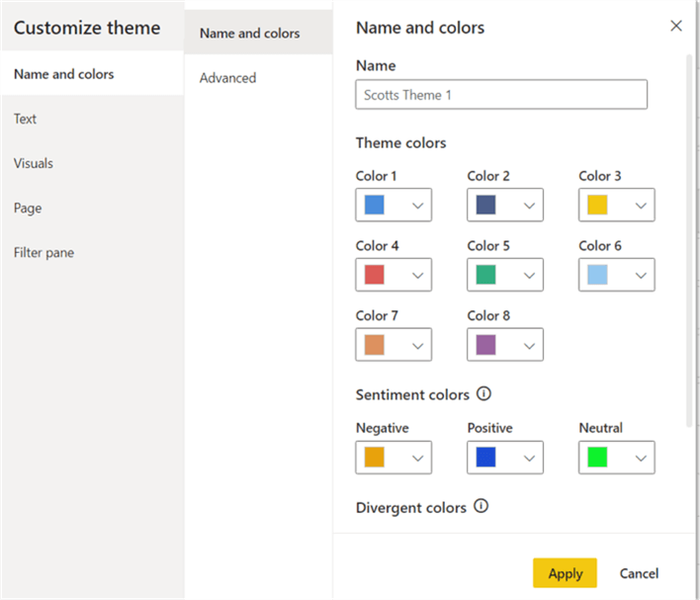Expand the Positive sentiment color dropdown arrow
Viewport: 700px width, 600px height.
coord(529,458)
